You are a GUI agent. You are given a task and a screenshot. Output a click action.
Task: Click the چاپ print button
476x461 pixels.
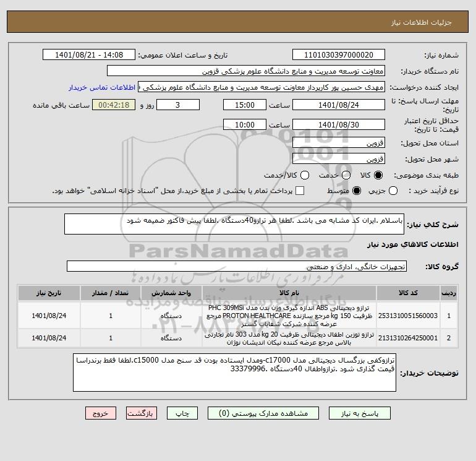tap(182, 413)
